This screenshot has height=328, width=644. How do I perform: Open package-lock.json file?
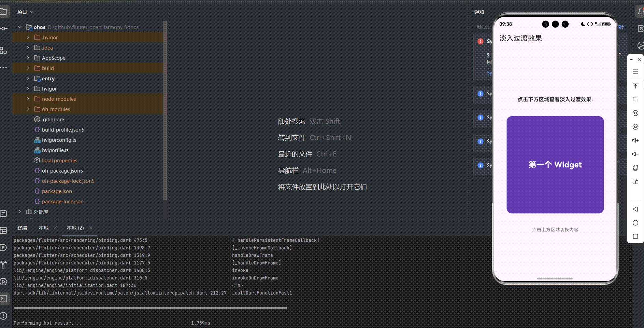pos(62,201)
